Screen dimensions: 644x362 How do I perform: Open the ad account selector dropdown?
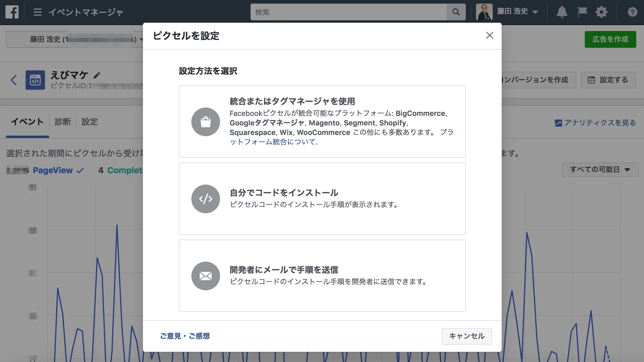coord(75,39)
